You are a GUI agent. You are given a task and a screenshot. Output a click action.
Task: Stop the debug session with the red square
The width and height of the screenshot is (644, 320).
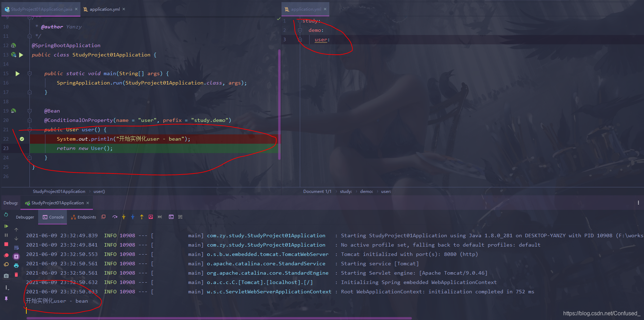6,244
